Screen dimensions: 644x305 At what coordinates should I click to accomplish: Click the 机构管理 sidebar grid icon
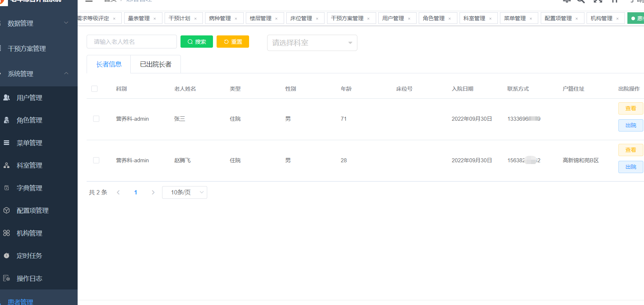pyautogui.click(x=6, y=233)
